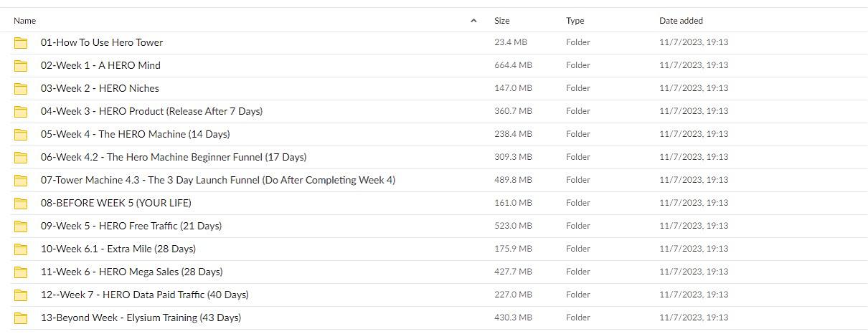This screenshot has width=868, height=334.
Task: Open 09-Week 5 - HERO Free Traffic folder name
Action: (131, 226)
